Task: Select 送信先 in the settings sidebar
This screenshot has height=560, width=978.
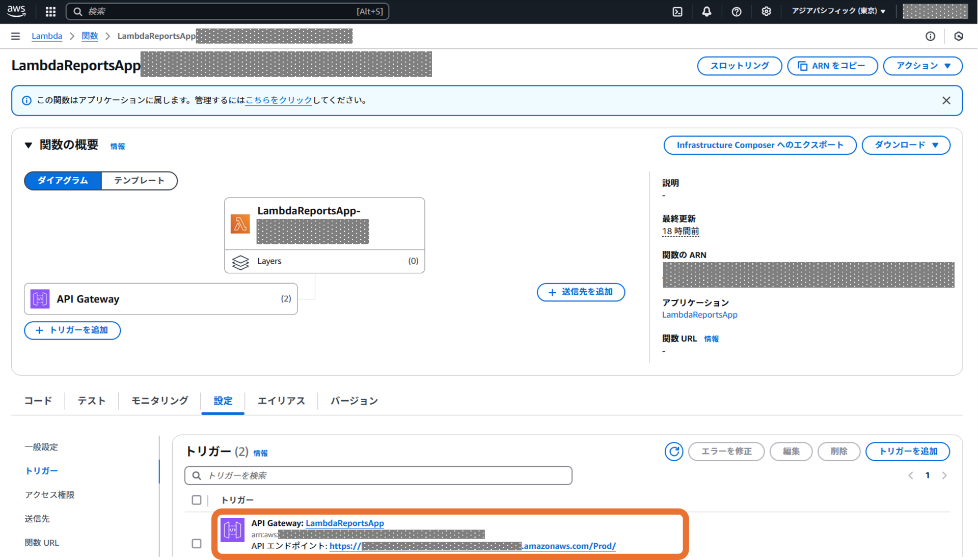Action: [37, 519]
